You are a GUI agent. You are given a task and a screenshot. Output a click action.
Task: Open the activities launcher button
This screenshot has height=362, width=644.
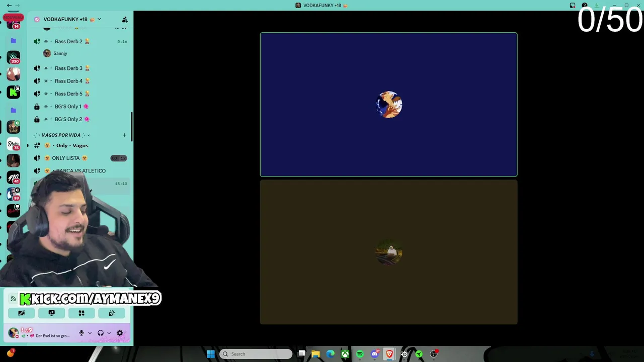pyautogui.click(x=82, y=313)
